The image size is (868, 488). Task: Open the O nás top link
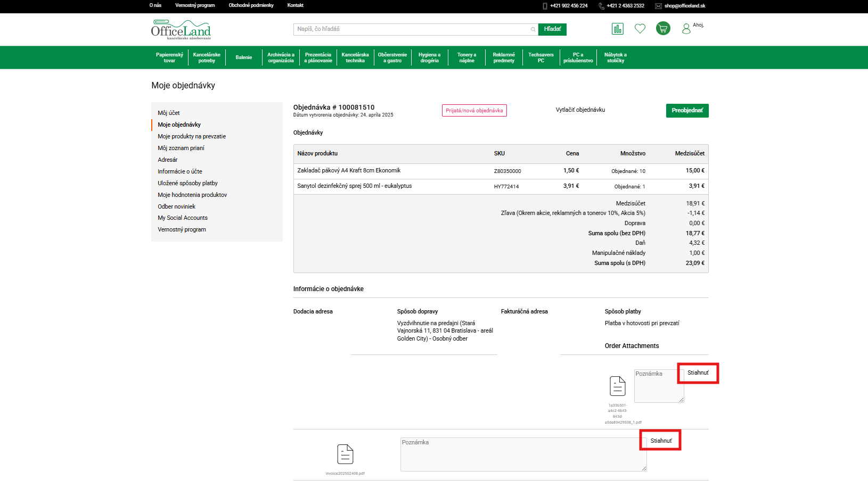(155, 5)
